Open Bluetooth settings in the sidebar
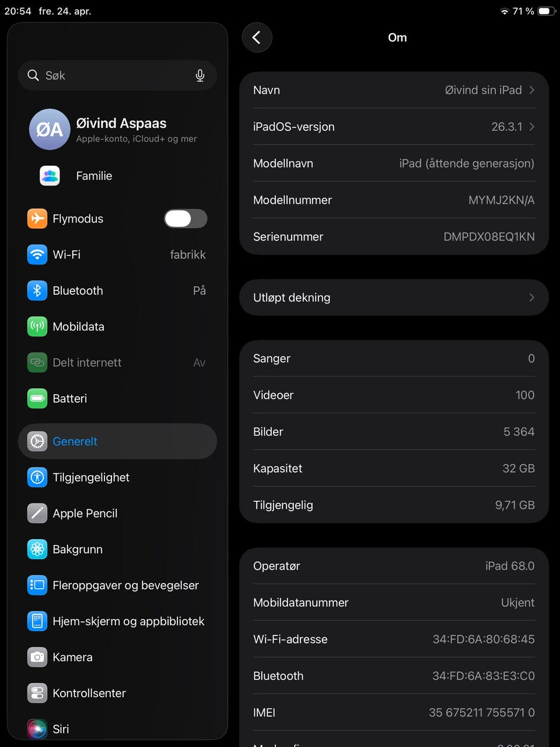The image size is (560, 747). [117, 291]
